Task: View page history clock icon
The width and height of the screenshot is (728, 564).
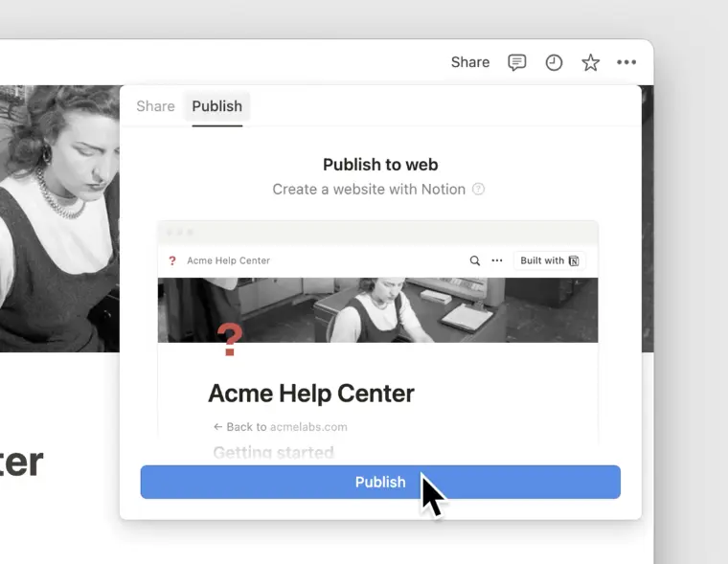Action: tap(554, 62)
